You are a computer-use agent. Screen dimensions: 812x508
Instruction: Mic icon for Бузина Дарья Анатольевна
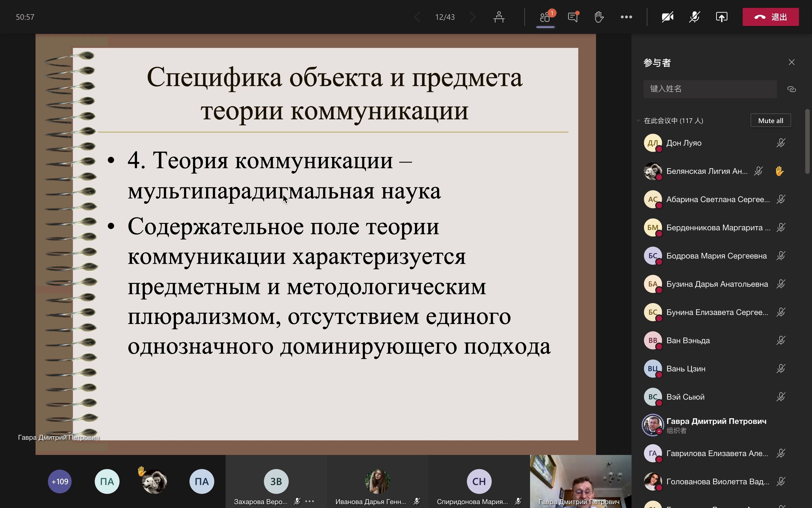[781, 284]
